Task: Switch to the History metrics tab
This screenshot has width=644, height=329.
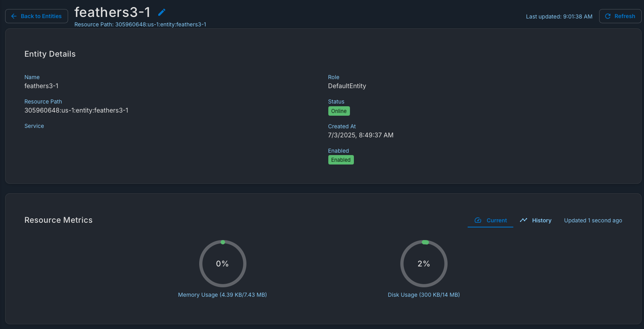Action: pyautogui.click(x=535, y=220)
